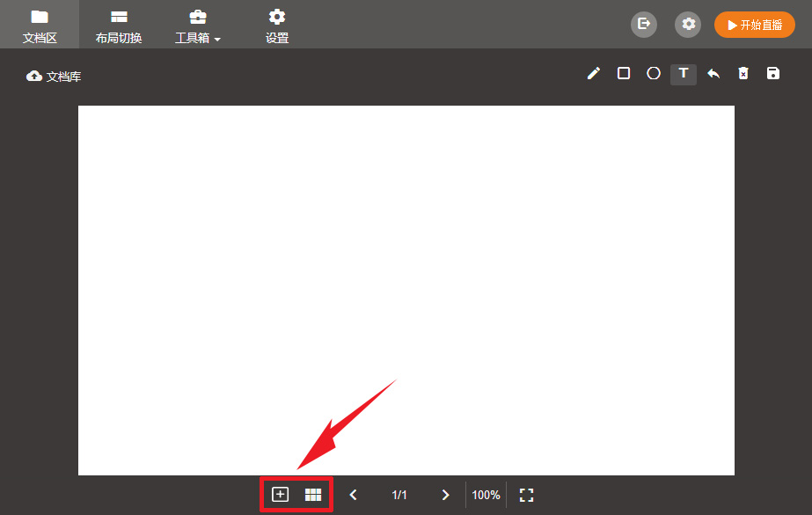Save the whiteboard with disk icon
Screen dimensions: 812x515
tap(773, 74)
